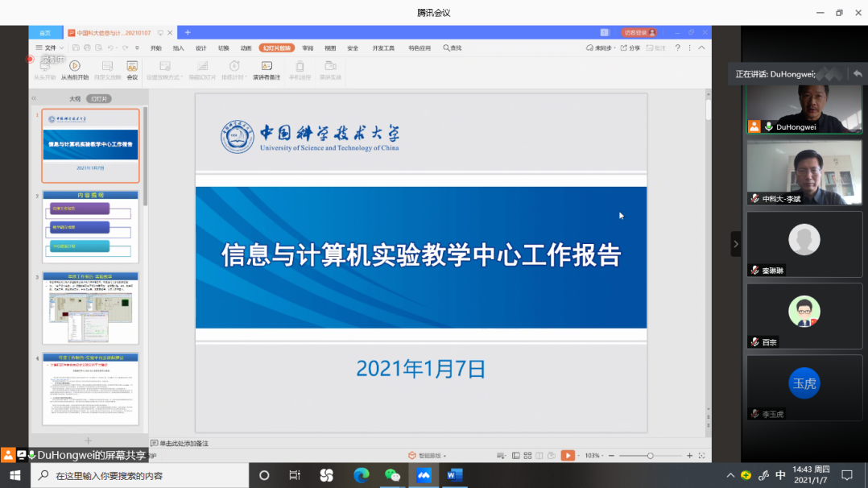This screenshot has width=868, height=488.
Task: Select the 内容提纲 slide 2 thumbnail
Action: 90,227
